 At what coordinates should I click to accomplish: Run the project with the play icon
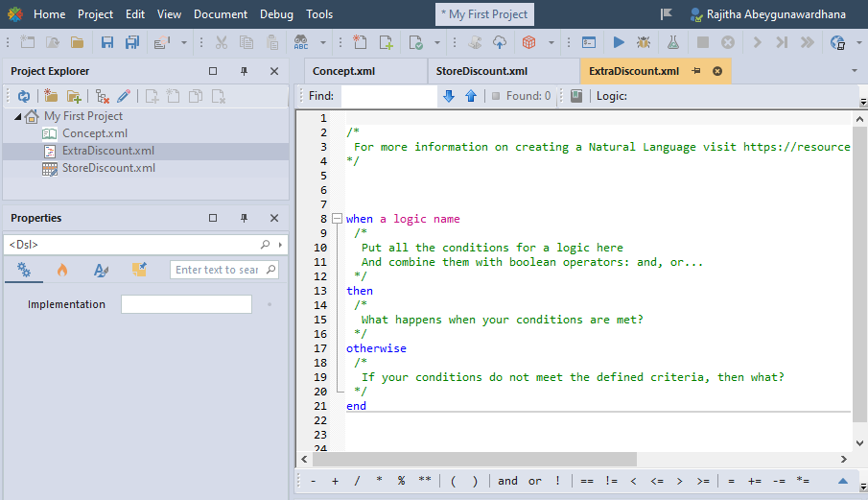(x=619, y=42)
